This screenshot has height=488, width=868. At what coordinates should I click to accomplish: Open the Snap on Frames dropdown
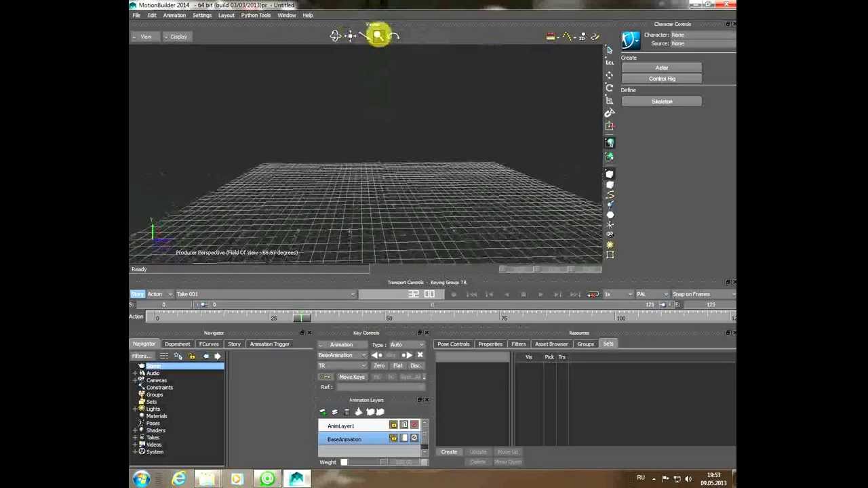(x=703, y=294)
